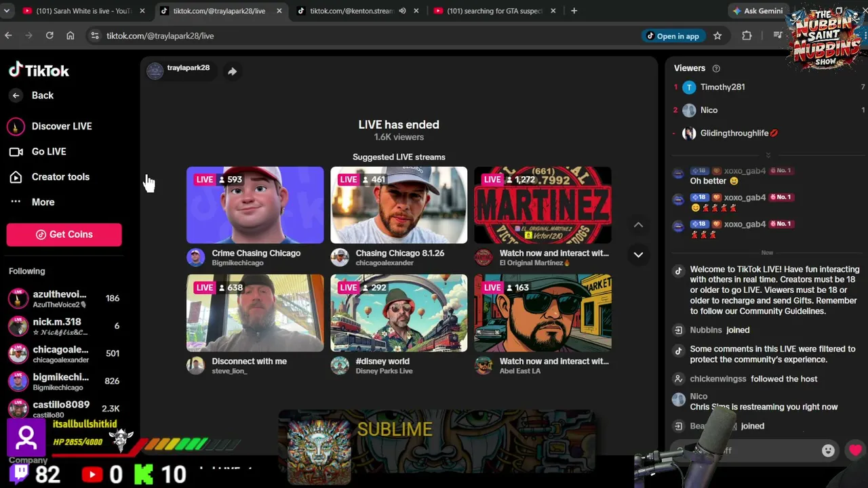Open the emoji picker in the chat box

click(828, 451)
